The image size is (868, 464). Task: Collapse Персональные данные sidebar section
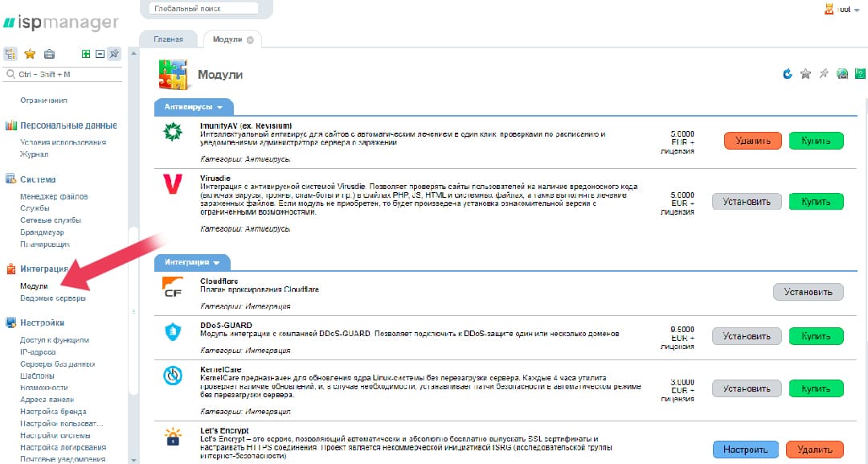coord(68,125)
